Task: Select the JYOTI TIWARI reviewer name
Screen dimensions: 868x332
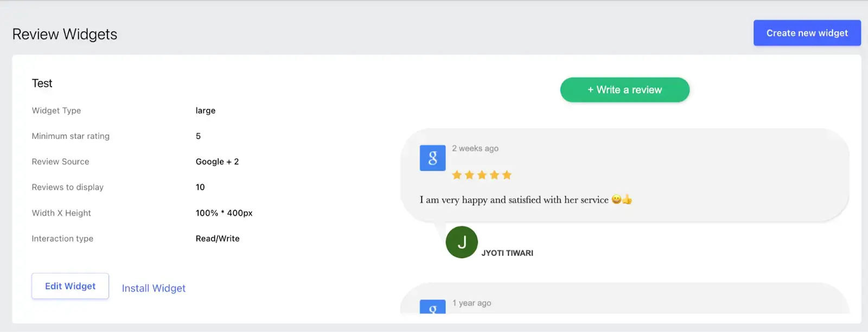Action: pos(507,253)
